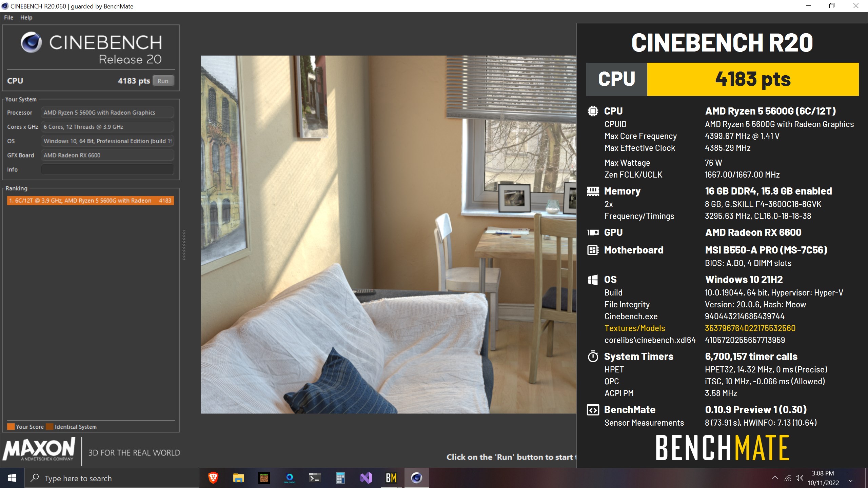Open the terminal from taskbar
The height and width of the screenshot is (488, 868).
click(315, 478)
